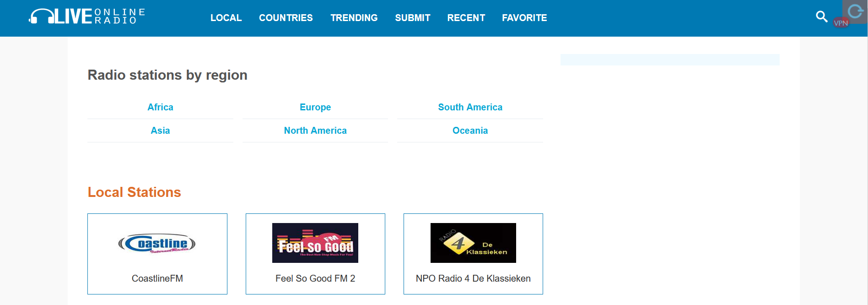This screenshot has height=305, width=868.
Task: Open the Asia region link
Action: (x=161, y=131)
